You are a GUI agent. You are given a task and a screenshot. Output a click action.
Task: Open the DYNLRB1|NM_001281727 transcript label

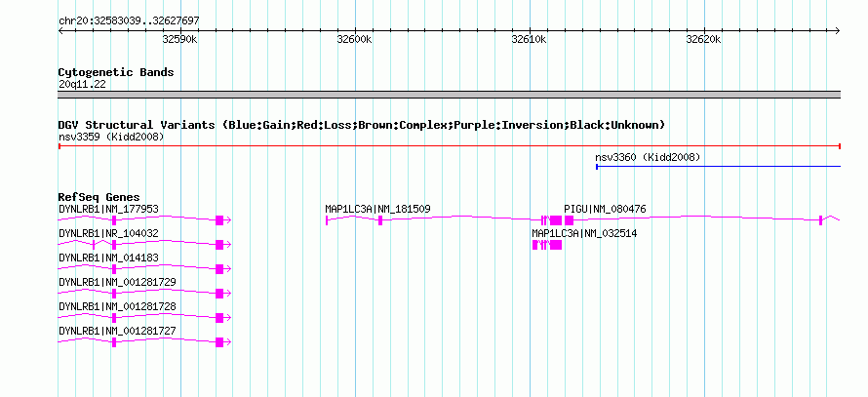coord(117,331)
